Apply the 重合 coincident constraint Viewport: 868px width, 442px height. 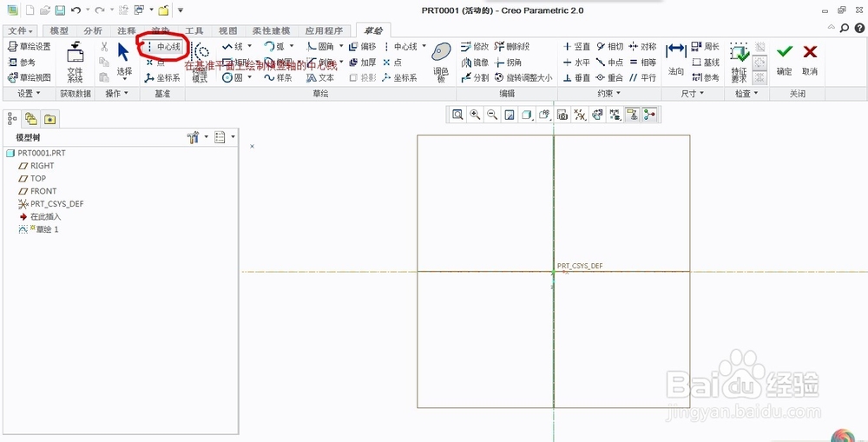click(x=610, y=78)
